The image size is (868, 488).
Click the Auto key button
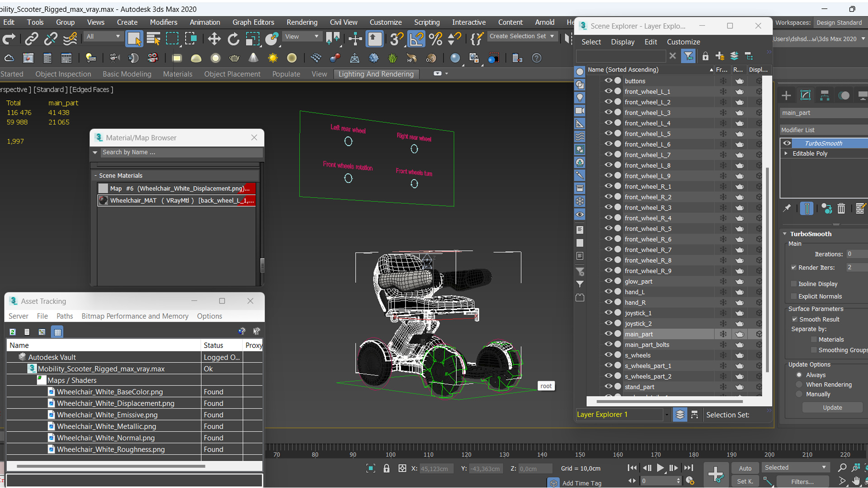pos(745,468)
